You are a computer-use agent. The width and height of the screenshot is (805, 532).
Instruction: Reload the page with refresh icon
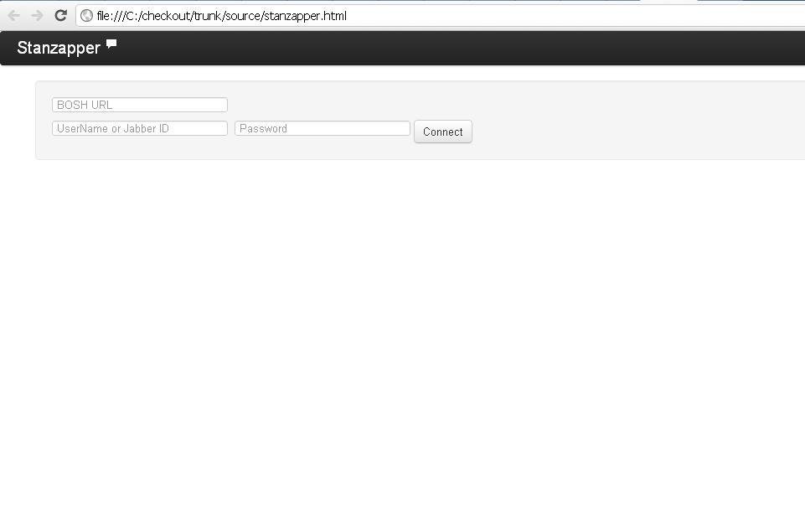point(60,15)
